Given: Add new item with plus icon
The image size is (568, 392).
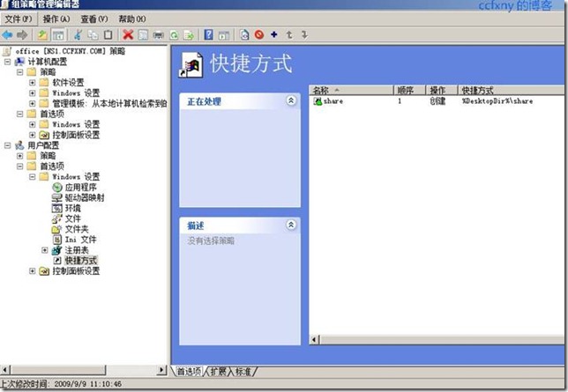Looking at the screenshot, I should click(274, 34).
